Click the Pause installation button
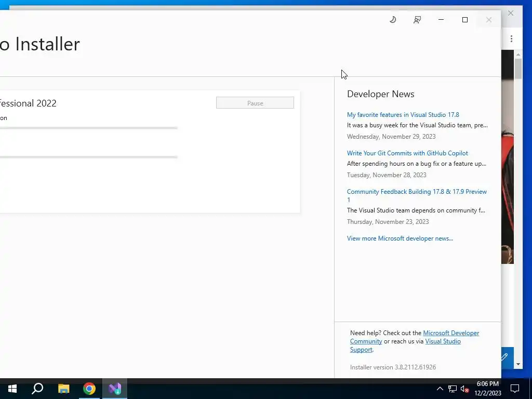The image size is (532, 399). click(x=255, y=103)
